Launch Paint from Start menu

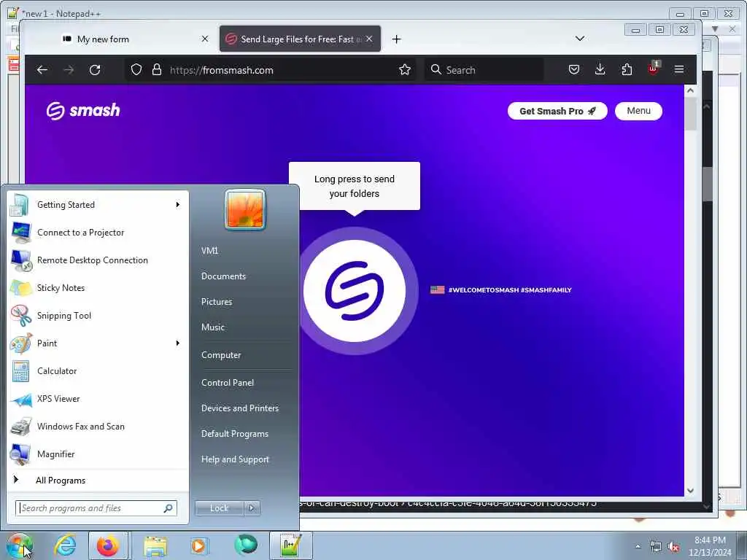(x=98, y=343)
